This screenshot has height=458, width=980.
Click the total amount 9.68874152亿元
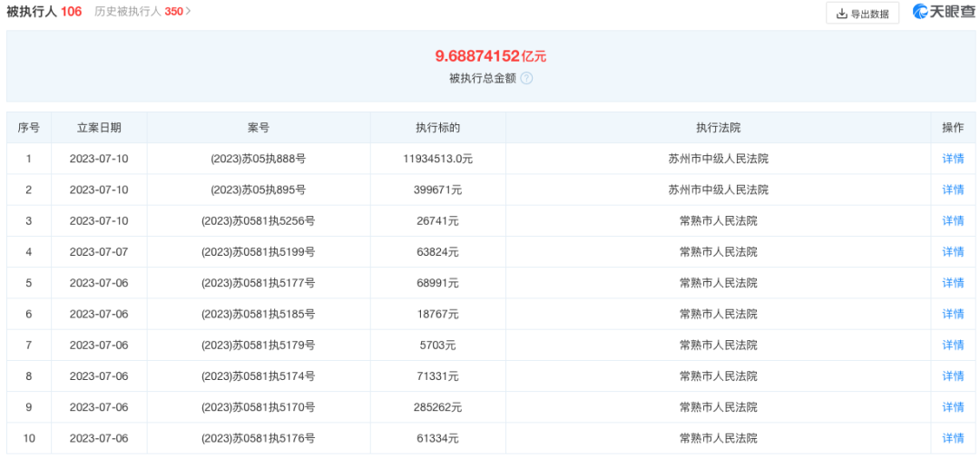coord(490,56)
